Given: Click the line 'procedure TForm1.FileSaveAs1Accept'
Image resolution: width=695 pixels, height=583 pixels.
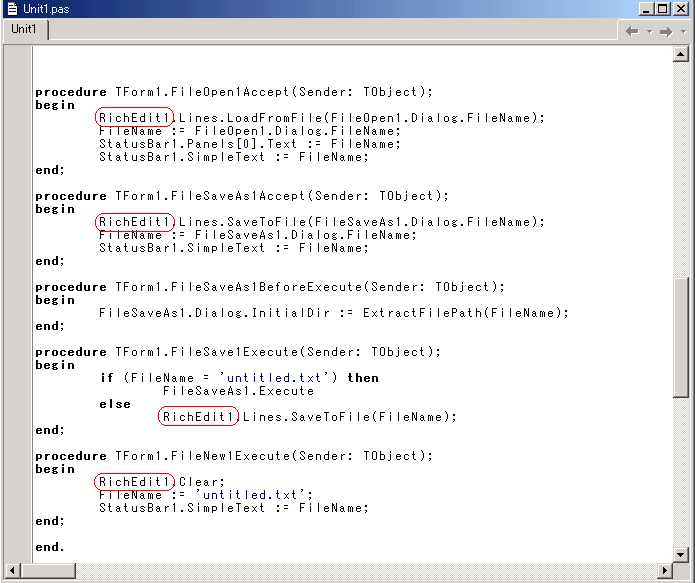Looking at the screenshot, I should tap(242, 196).
